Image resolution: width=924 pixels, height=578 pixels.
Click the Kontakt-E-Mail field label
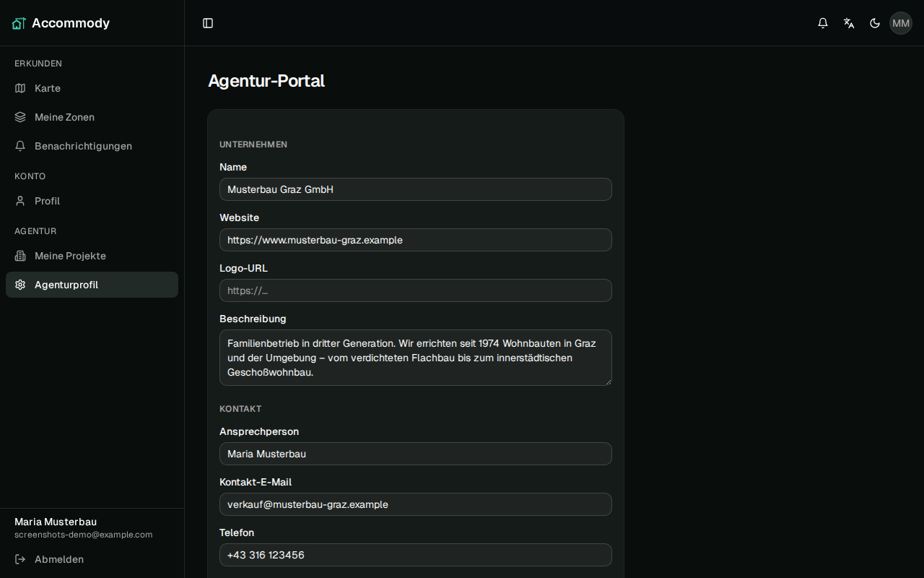[256, 482]
